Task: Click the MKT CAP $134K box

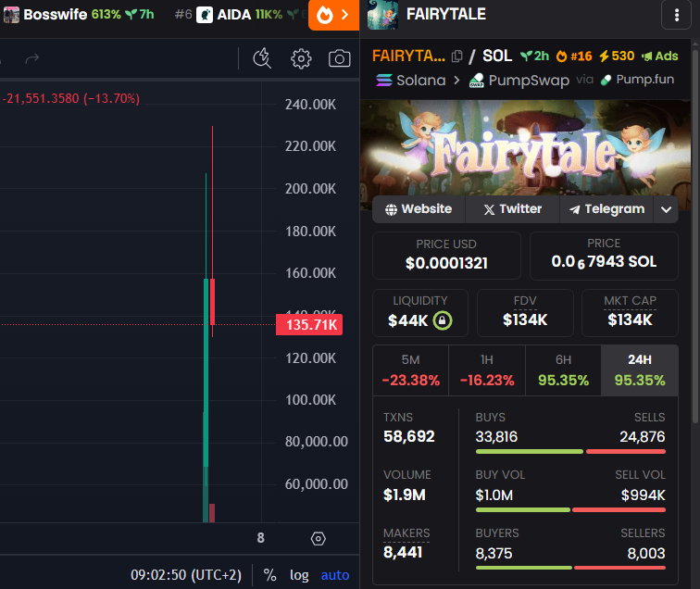Action: point(630,313)
